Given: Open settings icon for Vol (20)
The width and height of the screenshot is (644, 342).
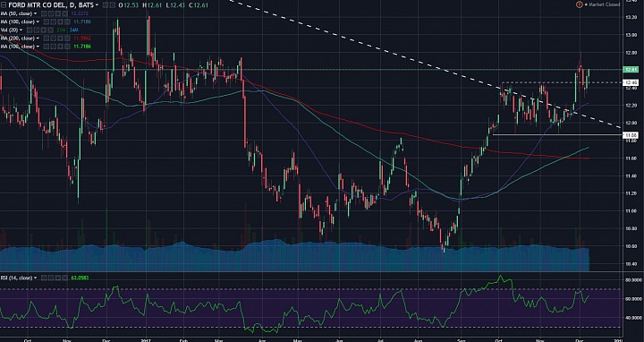Looking at the screenshot, I should click(37, 30).
